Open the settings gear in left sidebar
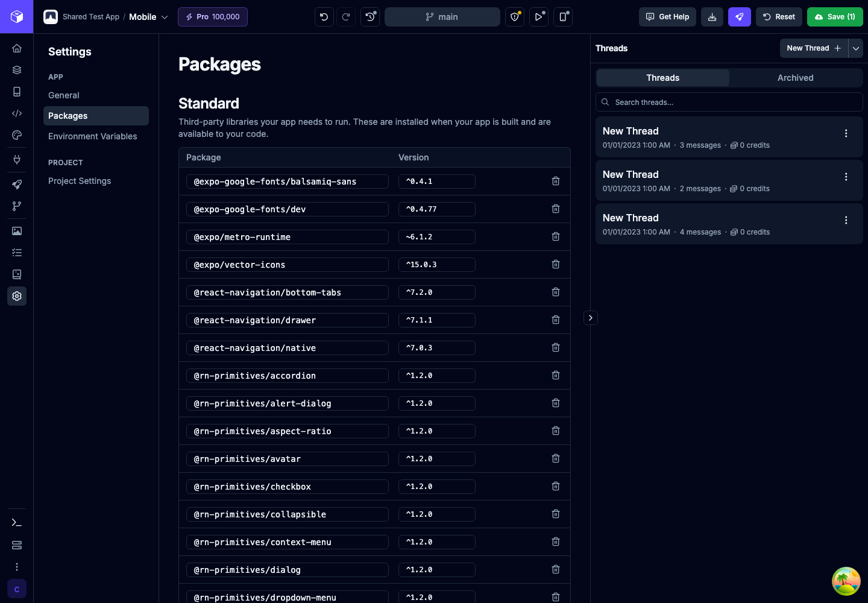The image size is (868, 603). [x=17, y=296]
